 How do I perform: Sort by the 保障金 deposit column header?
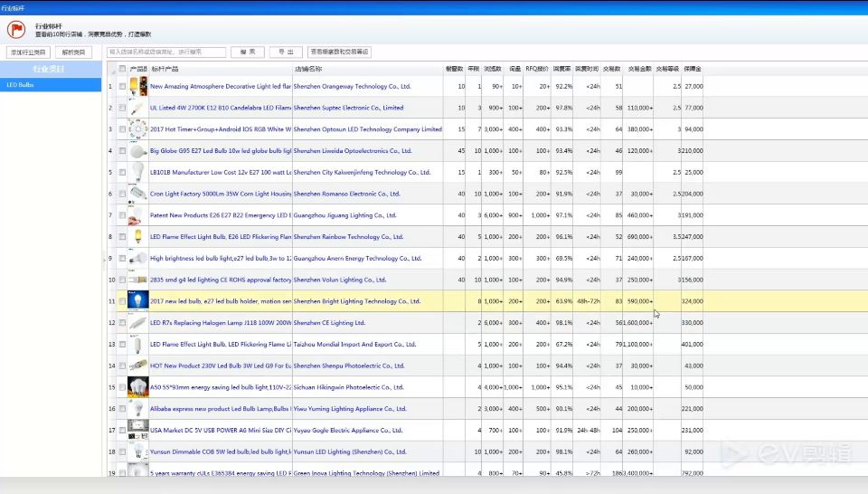point(692,70)
